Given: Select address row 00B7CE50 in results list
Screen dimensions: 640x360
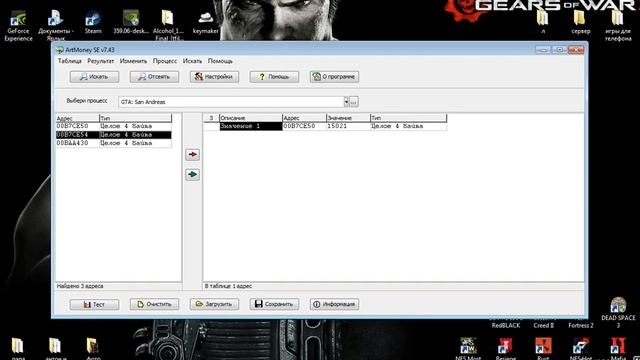Looking at the screenshot, I should tap(114, 127).
